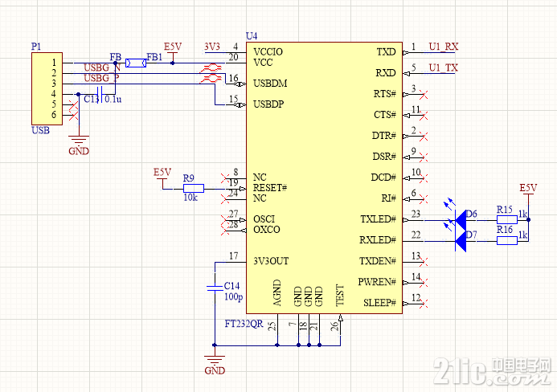Image resolution: width=557 pixels, height=392 pixels.
Task: Click the no-connect marker on PWREN# pin 14
Action: 424,283
